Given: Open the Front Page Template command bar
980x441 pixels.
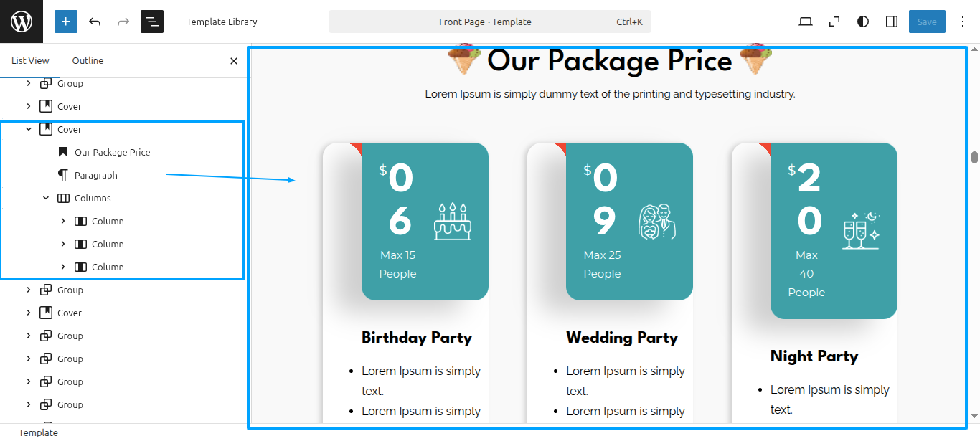Looking at the screenshot, I should [x=490, y=22].
